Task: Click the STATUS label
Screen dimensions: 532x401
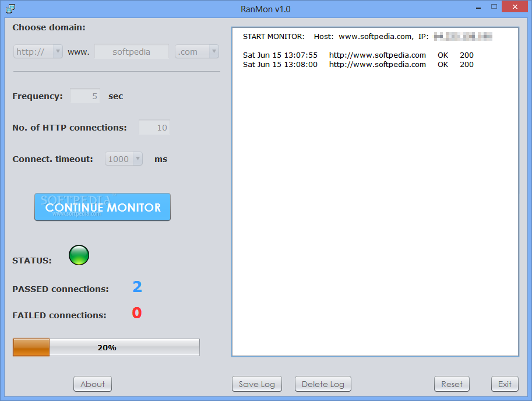Action: 32,261
